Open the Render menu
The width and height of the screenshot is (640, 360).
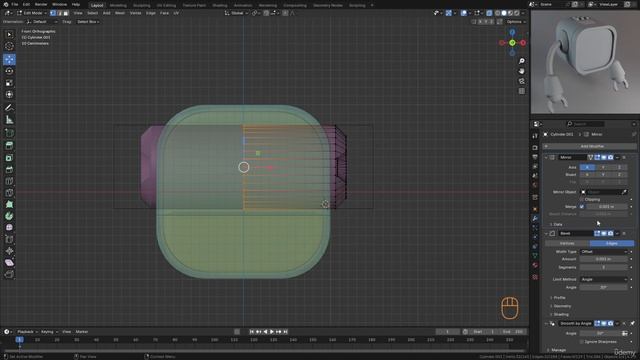tap(41, 4)
